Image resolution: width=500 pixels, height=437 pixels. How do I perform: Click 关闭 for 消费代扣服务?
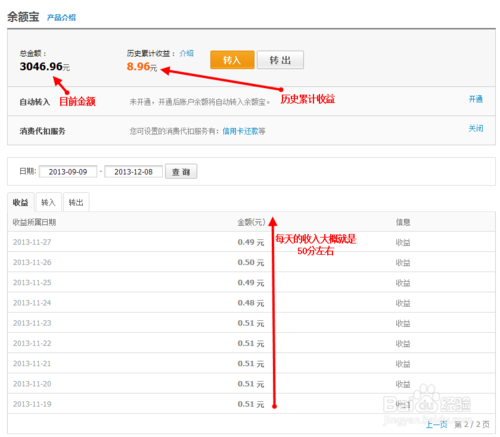pos(476,128)
